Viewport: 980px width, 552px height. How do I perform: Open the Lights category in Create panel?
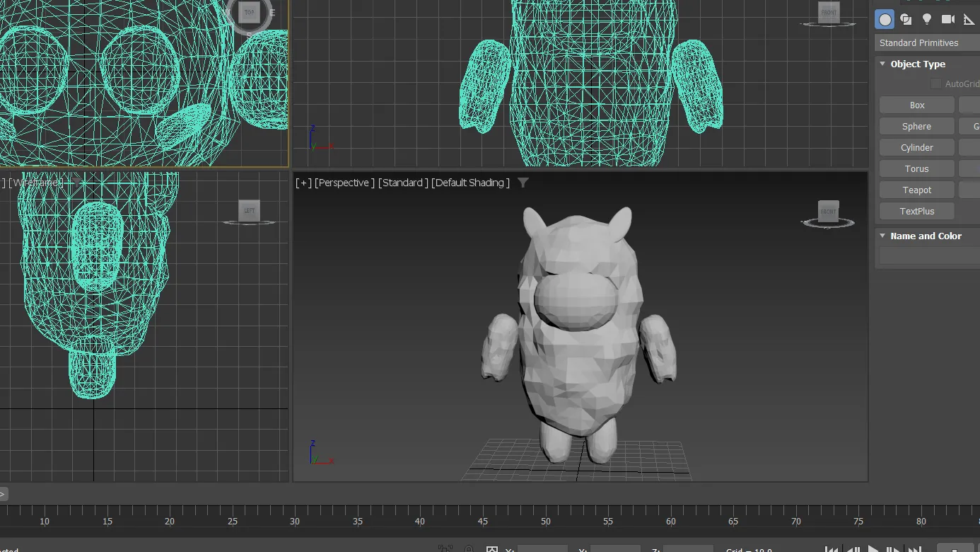[927, 20]
